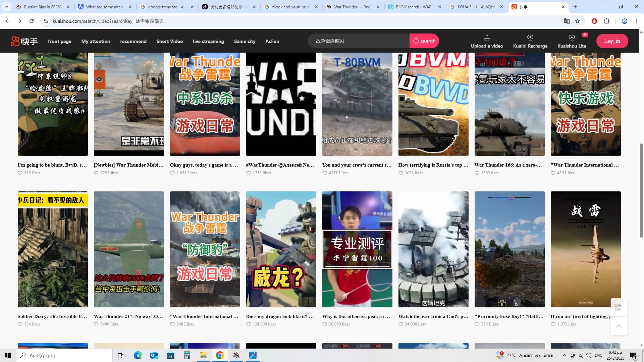Go forward in browser history

pyautogui.click(x=19, y=21)
